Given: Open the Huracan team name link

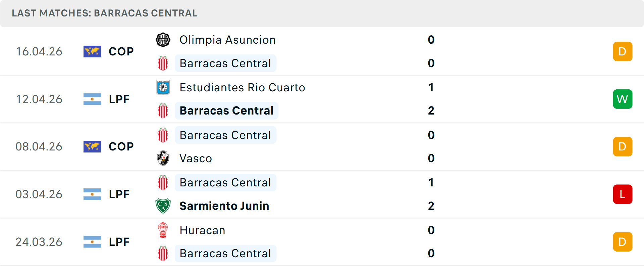Looking at the screenshot, I should coord(202,230).
